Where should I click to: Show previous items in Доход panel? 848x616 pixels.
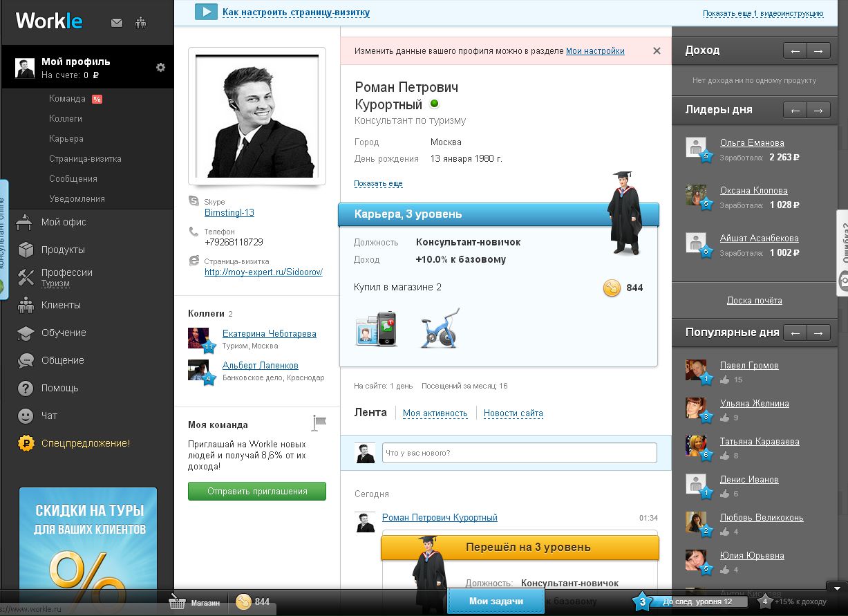pos(795,50)
